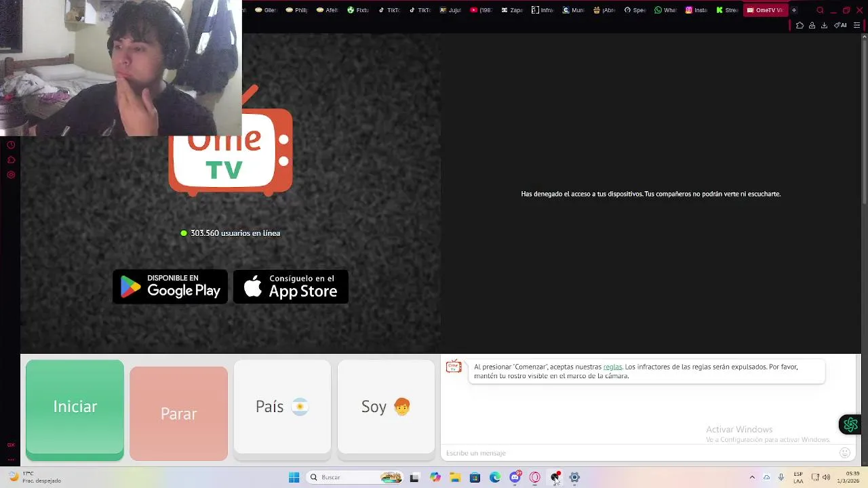The width and height of the screenshot is (868, 488).
Task: Open browser extensions icon in toolbar
Action: click(800, 25)
